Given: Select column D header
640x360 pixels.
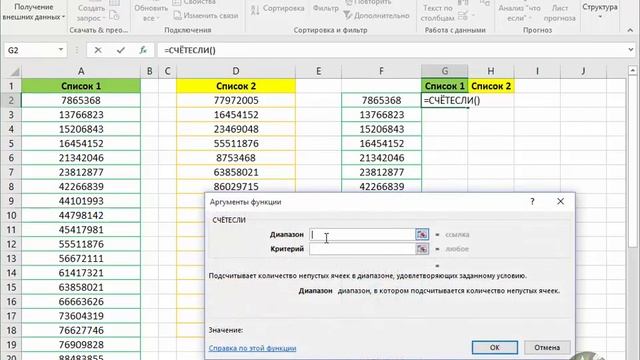Looking at the screenshot, I should (236, 71).
